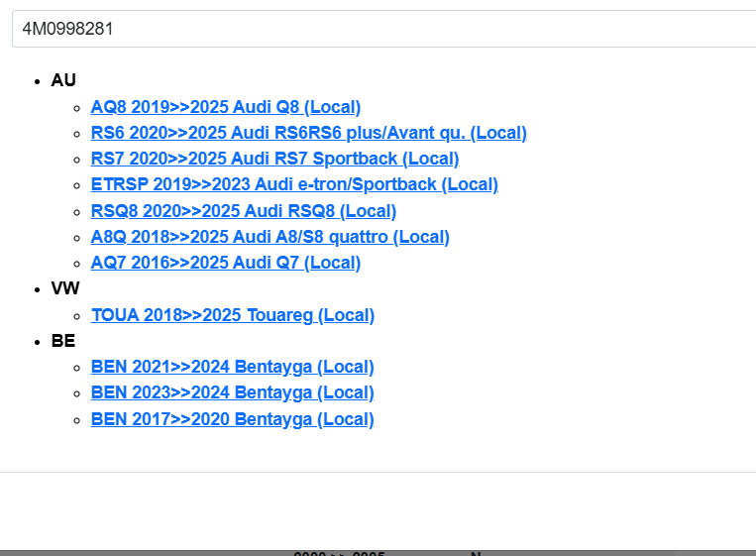
Task: Open the TOUA 2018>>2025 Touareg link
Action: point(232,315)
